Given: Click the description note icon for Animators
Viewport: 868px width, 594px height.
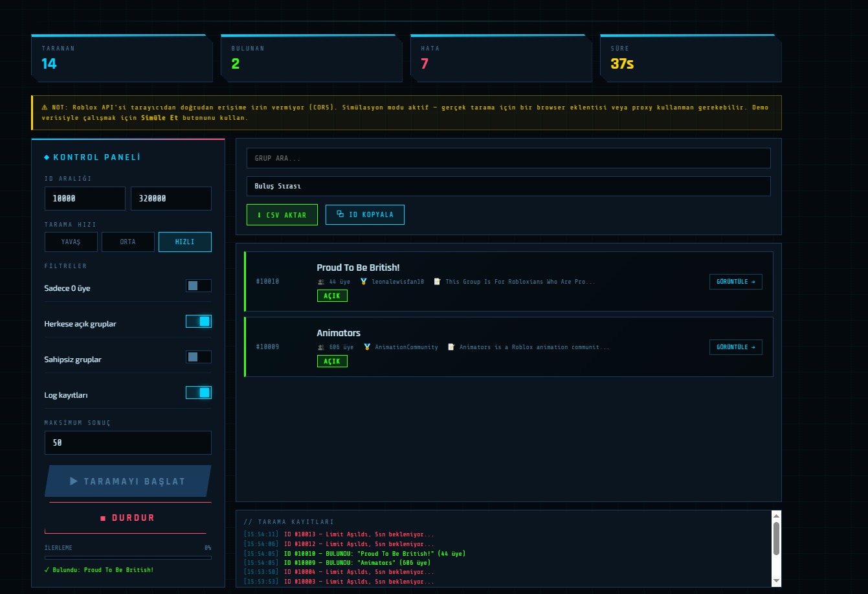Looking at the screenshot, I should [x=451, y=347].
